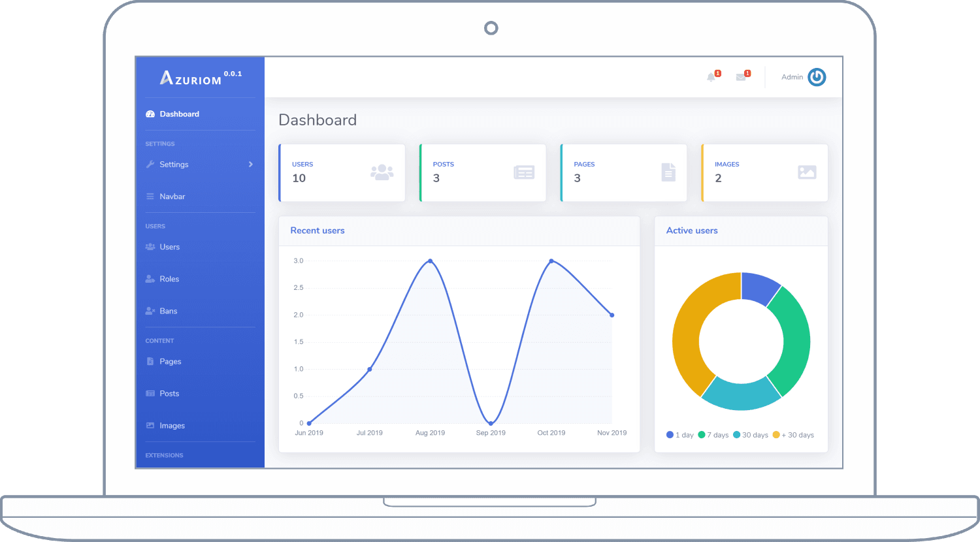Click the Users group icon in sidebar
980x542 pixels.
pyautogui.click(x=150, y=247)
